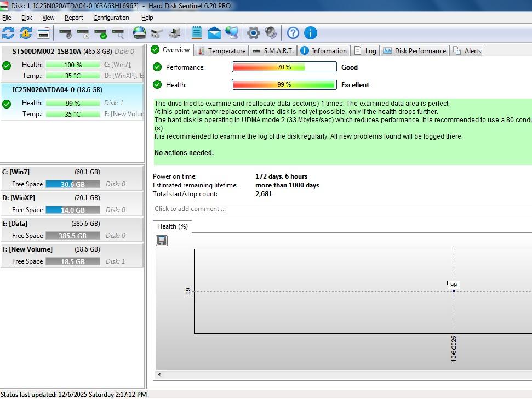
Task: Click the 'Click to add comment' field
Action: (340, 209)
